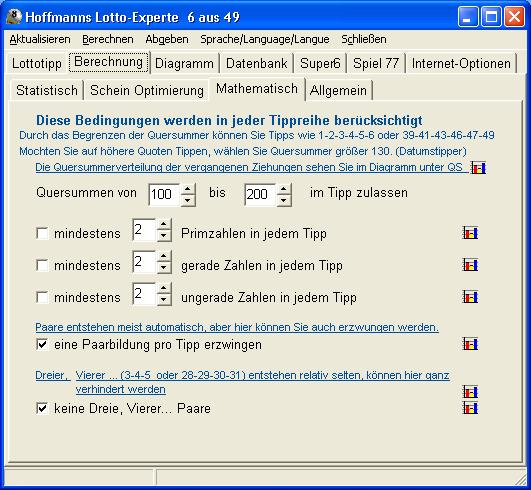Decrease the Quersummen bis value with down arrow

[284, 200]
